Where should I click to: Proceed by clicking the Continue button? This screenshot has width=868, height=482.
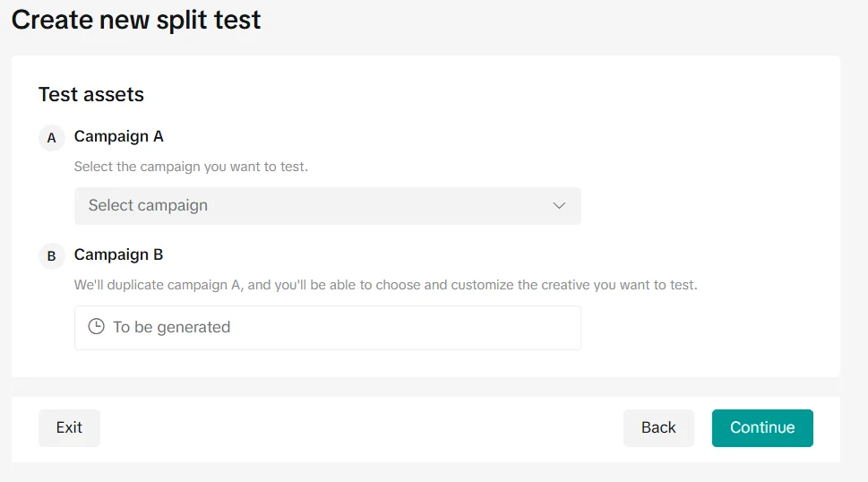pyautogui.click(x=762, y=428)
